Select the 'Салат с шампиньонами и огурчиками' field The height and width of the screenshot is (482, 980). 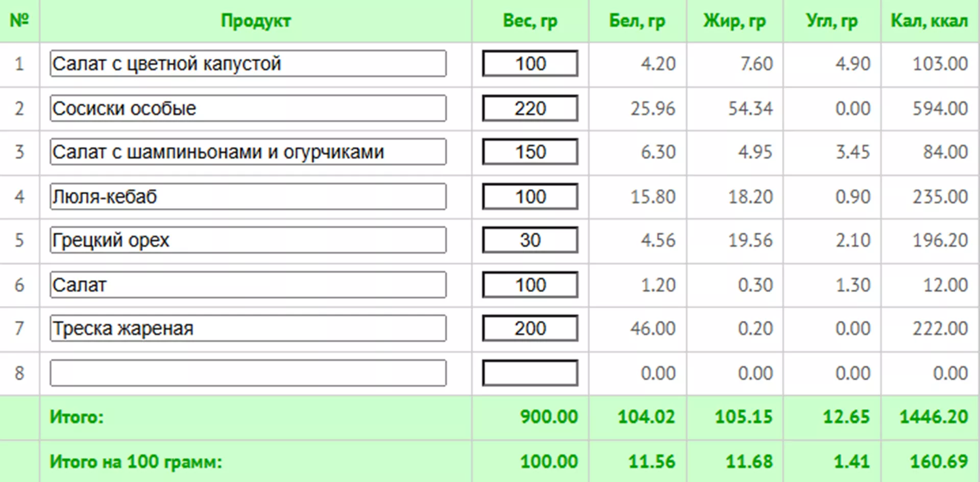coord(248,152)
